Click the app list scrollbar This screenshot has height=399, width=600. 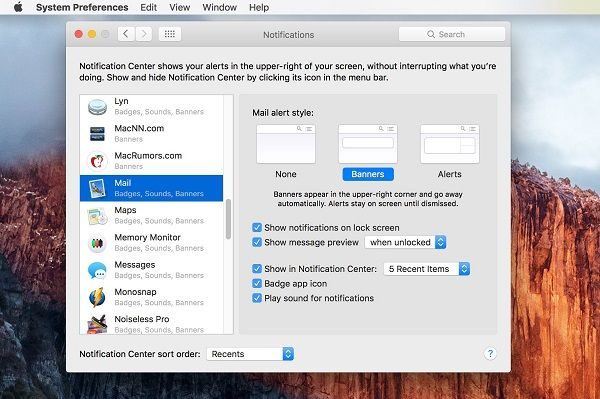point(228,219)
